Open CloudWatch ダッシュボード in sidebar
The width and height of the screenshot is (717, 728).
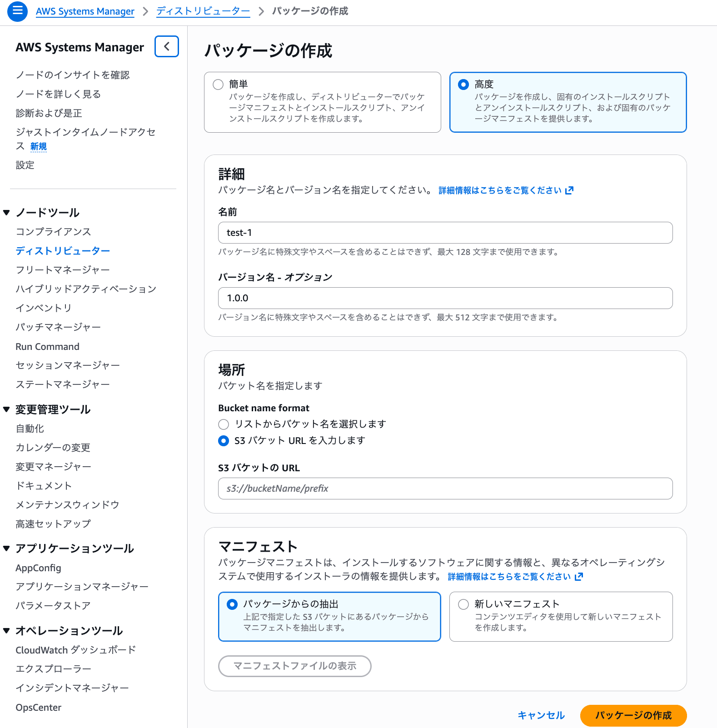tap(76, 650)
